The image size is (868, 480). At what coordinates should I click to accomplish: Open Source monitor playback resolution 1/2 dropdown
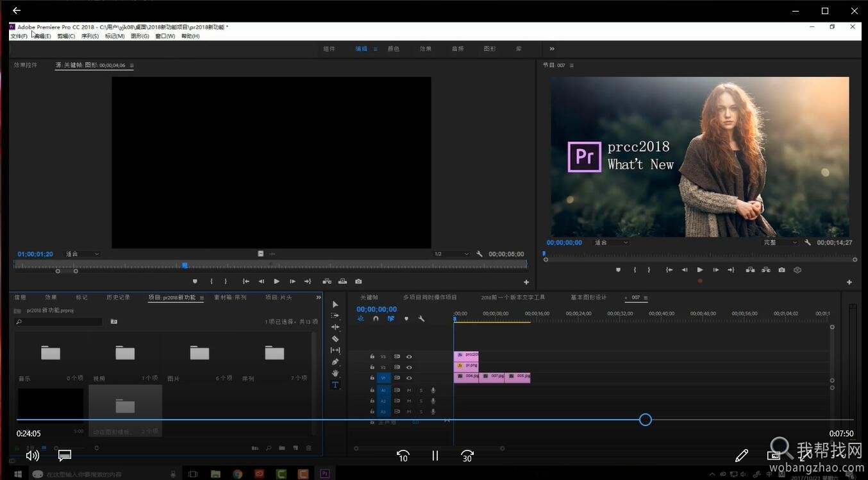pos(451,254)
